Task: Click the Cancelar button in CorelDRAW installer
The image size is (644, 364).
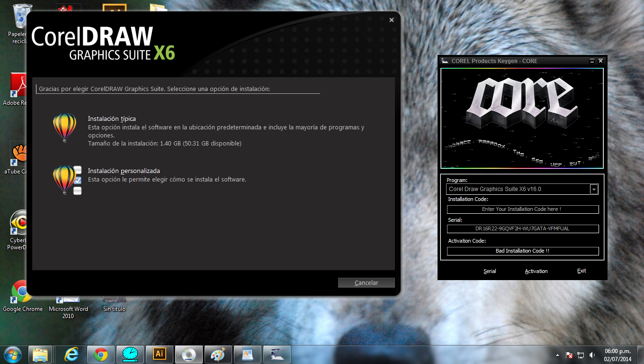Action: (x=367, y=282)
